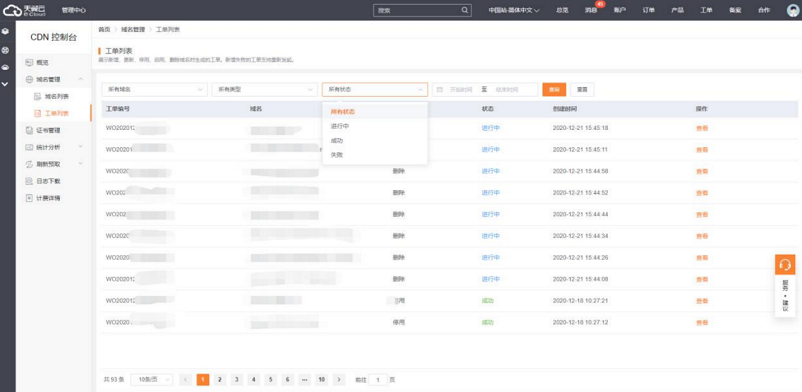Go to 备案 in the top navigation
Viewport: 802px width, 392px height.
(735, 10)
